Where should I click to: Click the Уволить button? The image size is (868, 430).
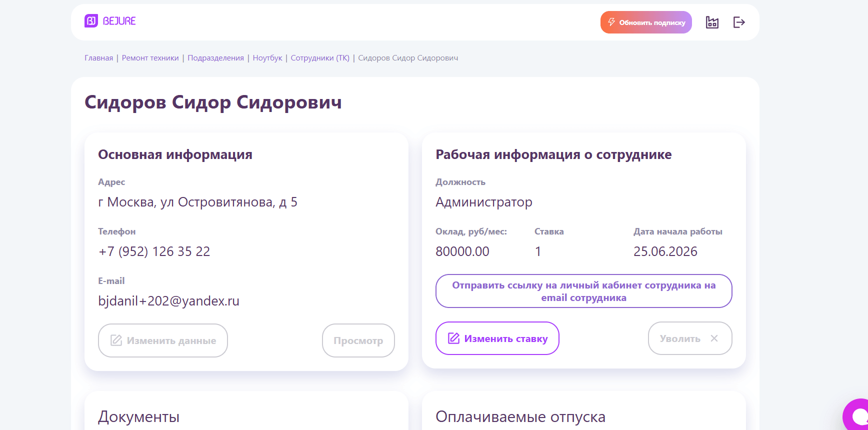(690, 338)
